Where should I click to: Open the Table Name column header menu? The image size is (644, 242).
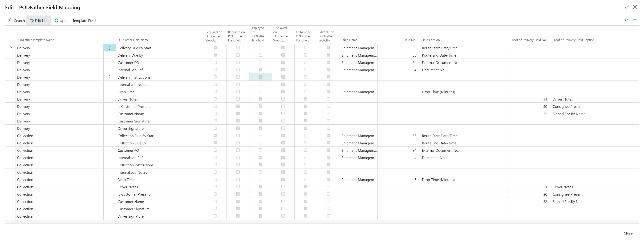(x=349, y=40)
